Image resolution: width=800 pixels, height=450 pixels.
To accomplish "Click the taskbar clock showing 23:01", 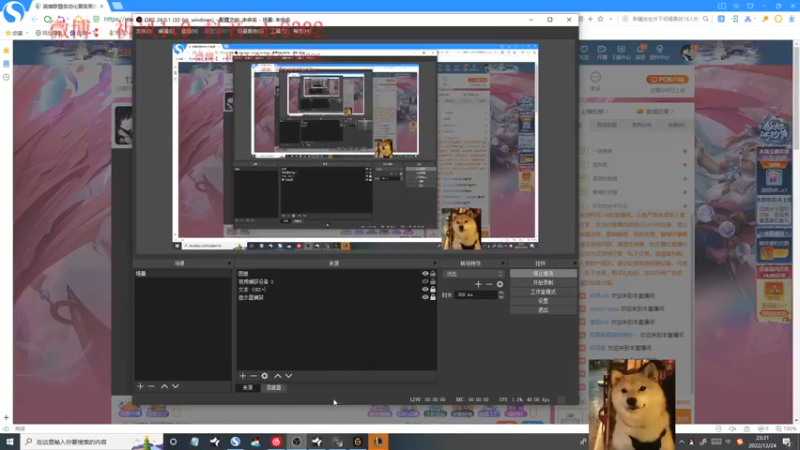I will pyautogui.click(x=762, y=442).
